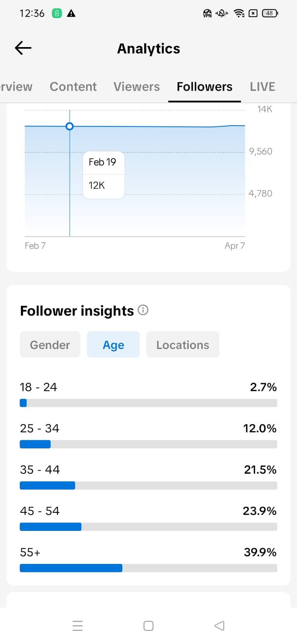
Task: Tap the VPN status bar icon
Action: 207,13
